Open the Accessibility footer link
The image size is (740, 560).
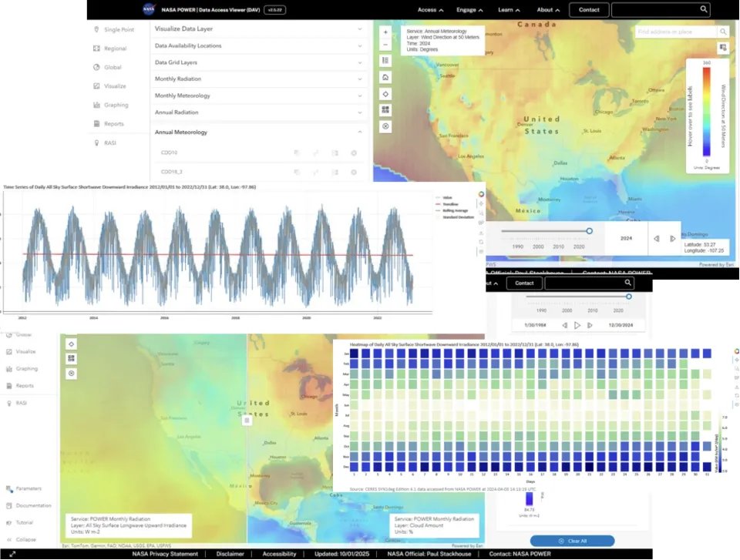point(279,554)
